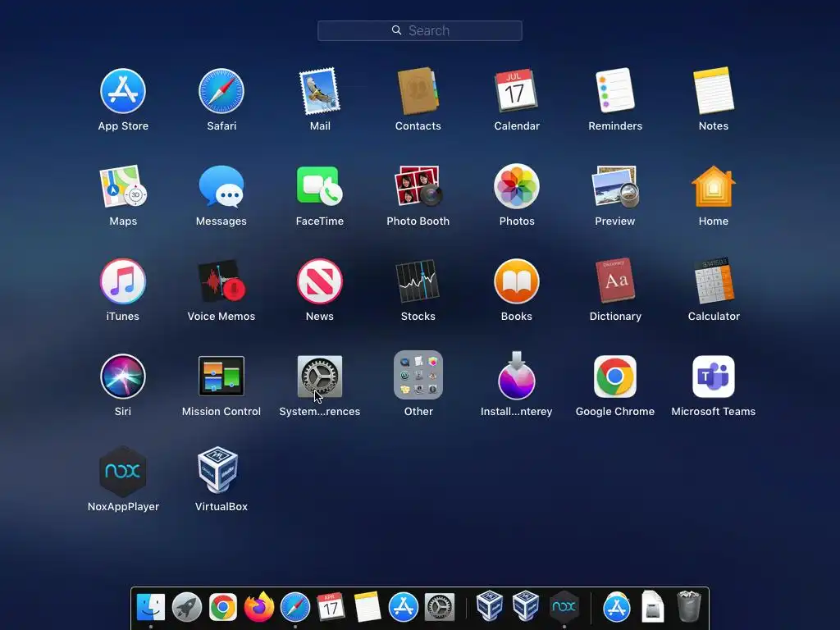The height and width of the screenshot is (630, 840).
Task: Open the Contacts app
Action: pos(418,91)
